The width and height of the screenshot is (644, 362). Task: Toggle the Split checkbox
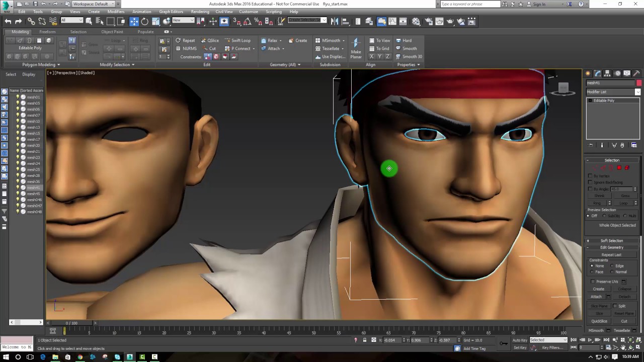point(616,306)
